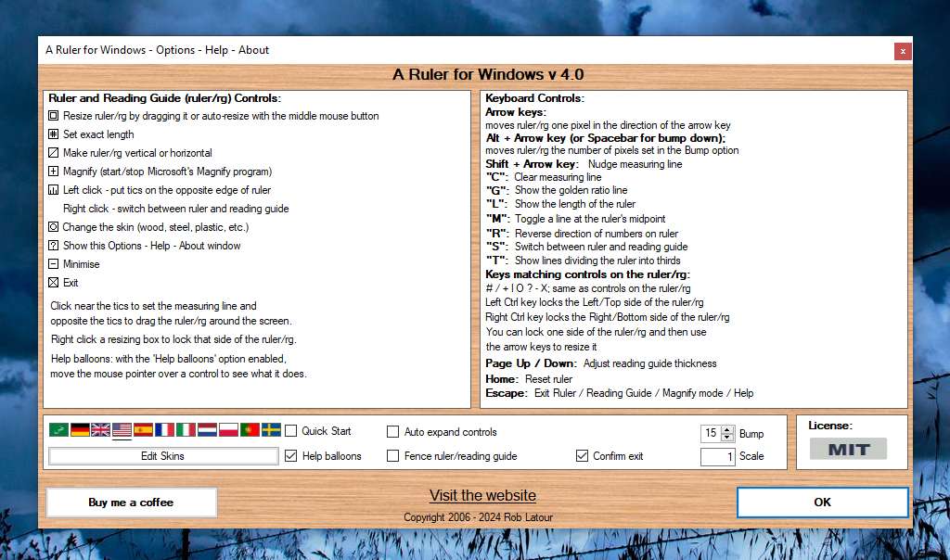This screenshot has width=950, height=560.
Task: Select the United States flag
Action: 122,430
